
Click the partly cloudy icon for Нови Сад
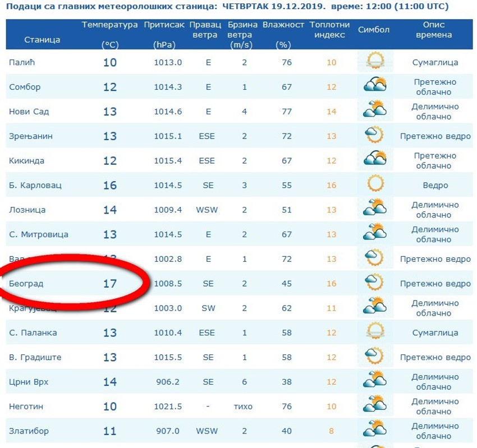coord(374,111)
